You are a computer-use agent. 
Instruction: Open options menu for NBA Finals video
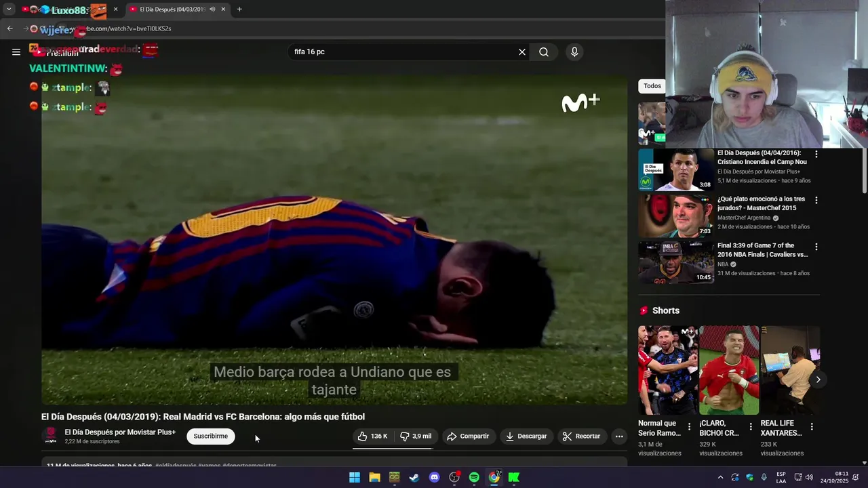pos(816,247)
